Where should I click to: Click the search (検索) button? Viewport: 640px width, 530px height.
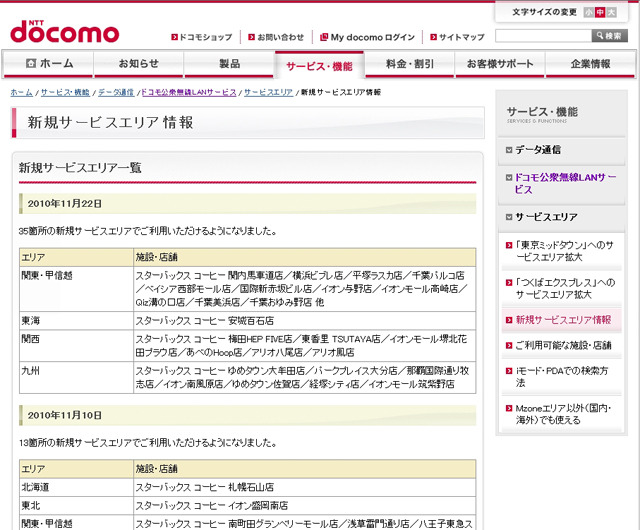tap(609, 36)
